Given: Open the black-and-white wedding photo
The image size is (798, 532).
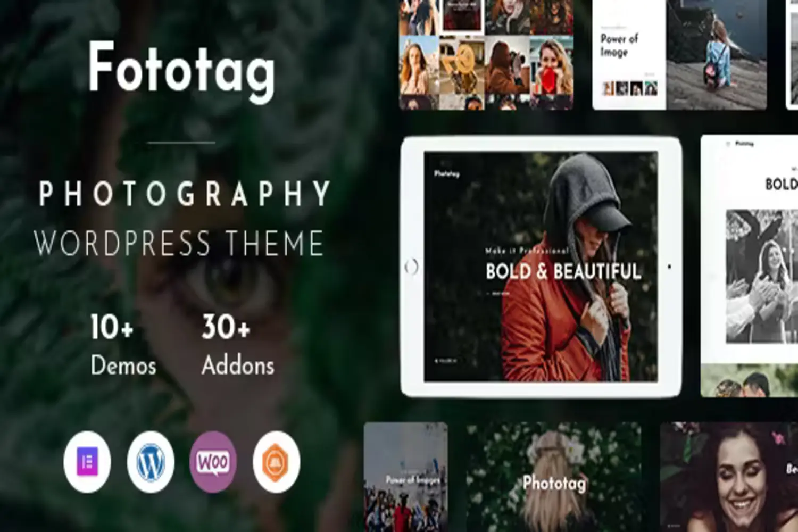Looking at the screenshot, I should pyautogui.click(x=761, y=276).
